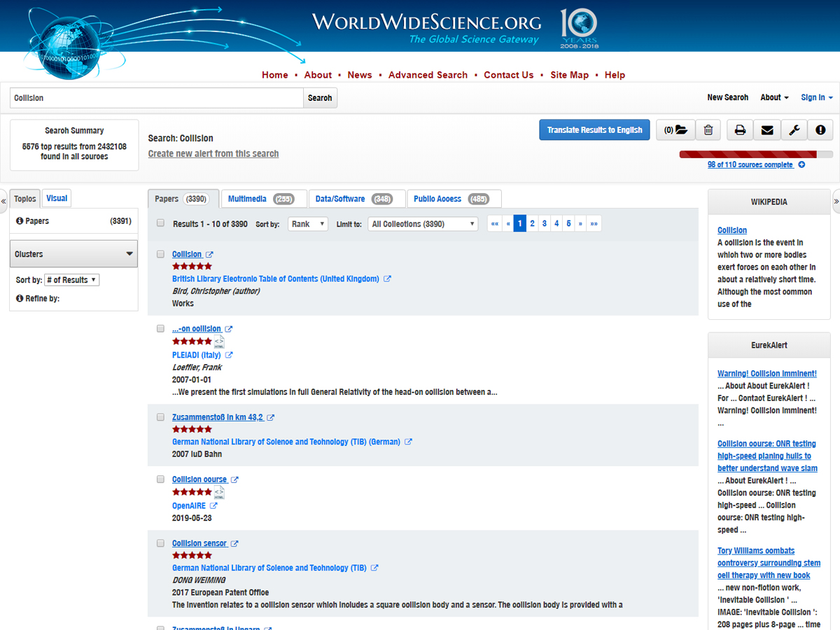840x630 pixels.
Task: Click the Collision search input field
Action: [x=156, y=98]
